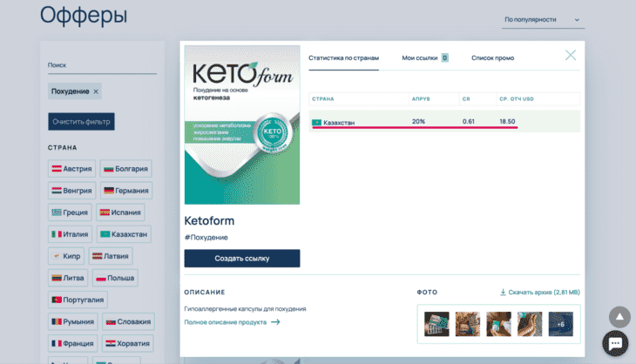Toggle the Австрия country filter
636x364 pixels.
(x=71, y=169)
